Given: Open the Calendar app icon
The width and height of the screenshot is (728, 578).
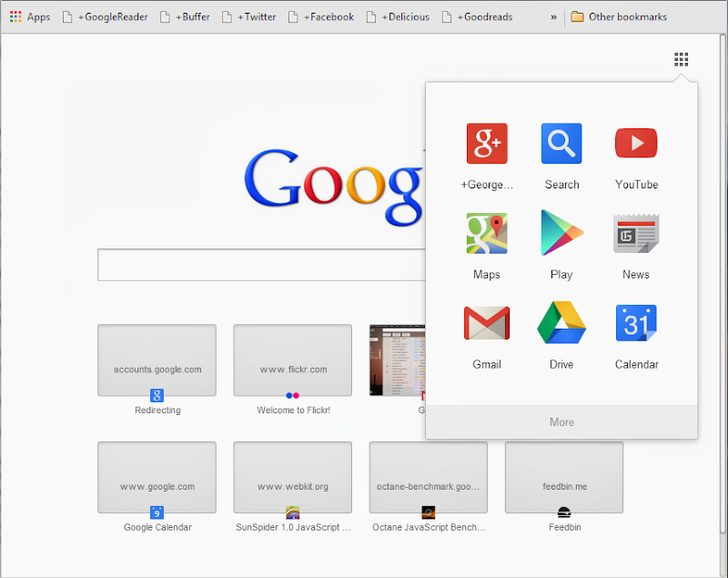Looking at the screenshot, I should point(636,323).
